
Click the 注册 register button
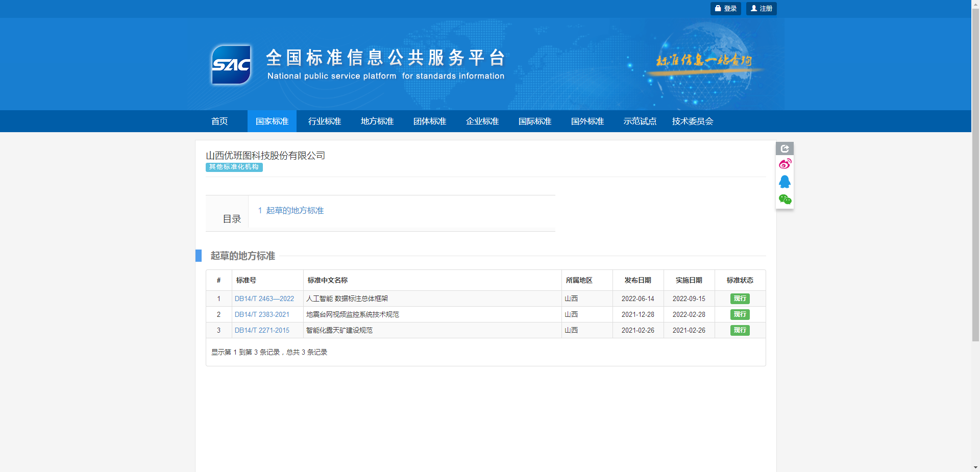(x=761, y=9)
